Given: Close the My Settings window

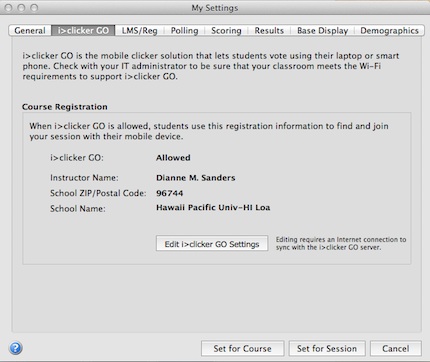Looking at the screenshot, I should [x=8, y=7].
